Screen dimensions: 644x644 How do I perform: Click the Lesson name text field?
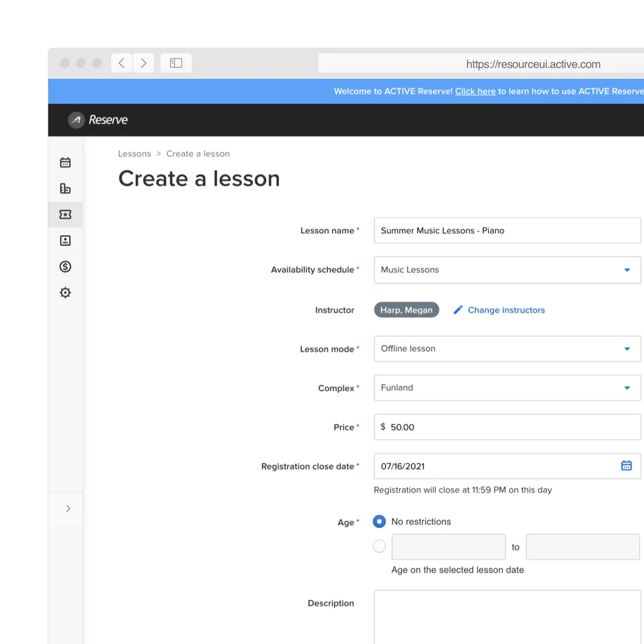click(x=507, y=231)
